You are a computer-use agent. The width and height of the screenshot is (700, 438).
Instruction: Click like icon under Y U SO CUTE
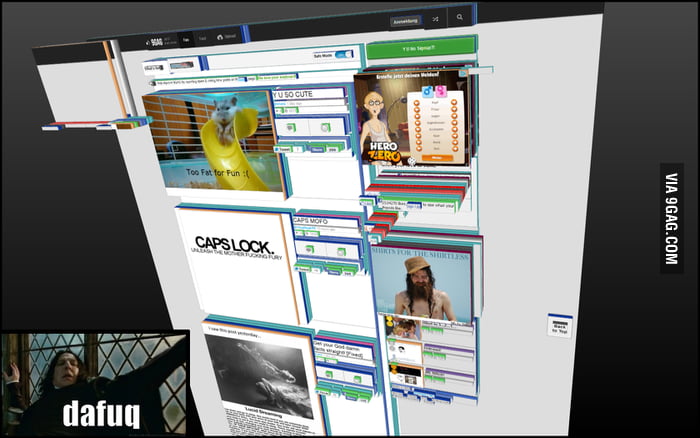click(325, 128)
